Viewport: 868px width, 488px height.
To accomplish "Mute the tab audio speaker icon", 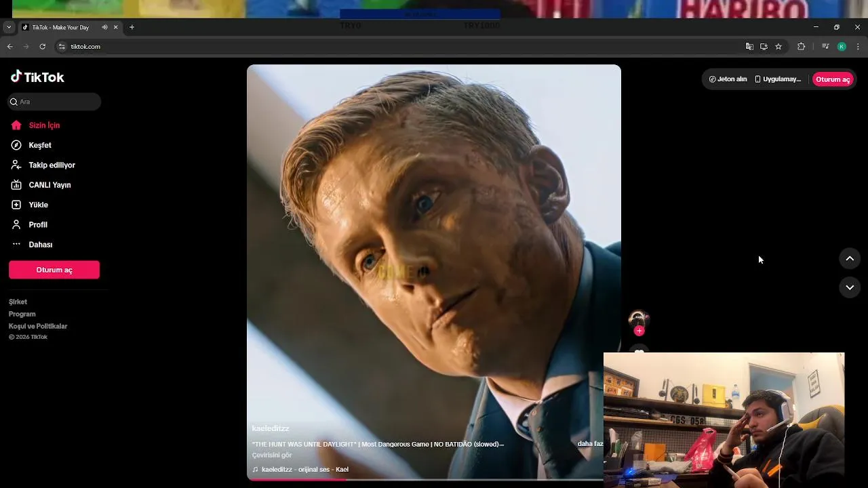I will click(x=104, y=27).
